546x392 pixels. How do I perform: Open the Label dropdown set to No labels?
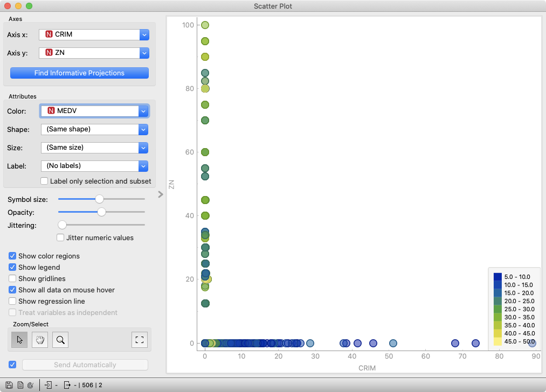click(x=143, y=166)
